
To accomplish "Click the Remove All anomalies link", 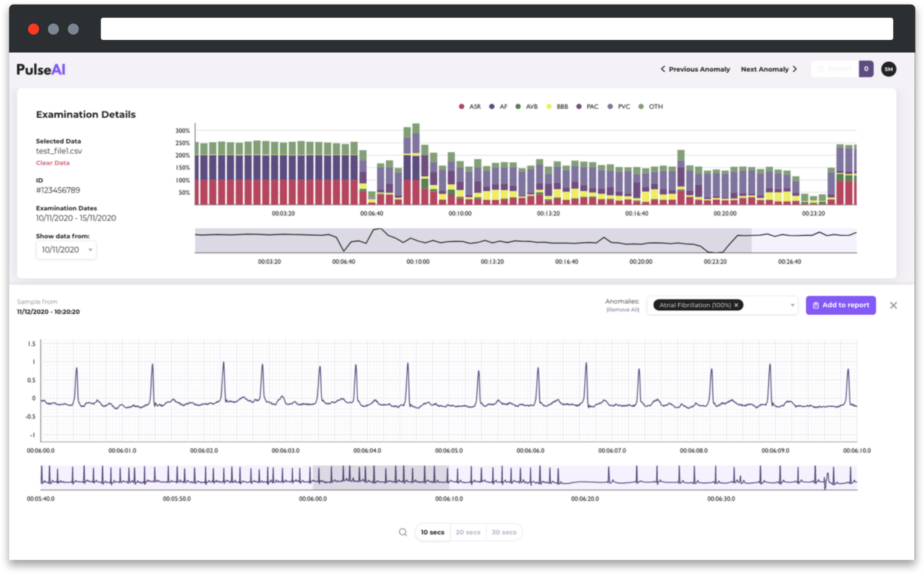I will (x=623, y=310).
